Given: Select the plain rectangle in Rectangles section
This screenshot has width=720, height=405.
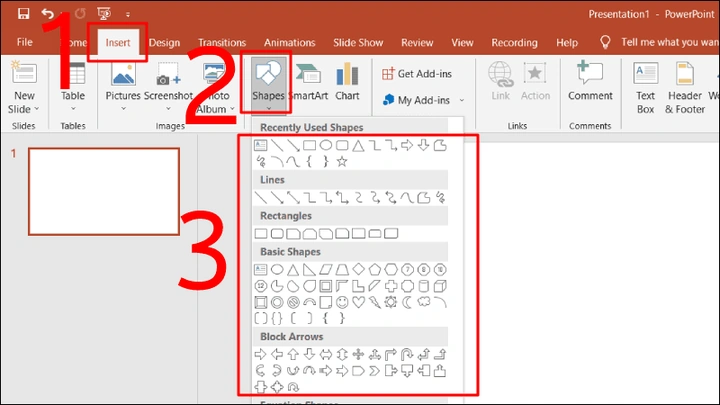Looking at the screenshot, I should [x=261, y=234].
